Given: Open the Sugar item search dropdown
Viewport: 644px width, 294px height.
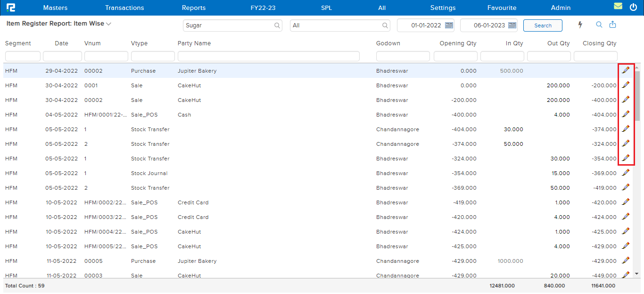Looking at the screenshot, I should click(277, 25).
